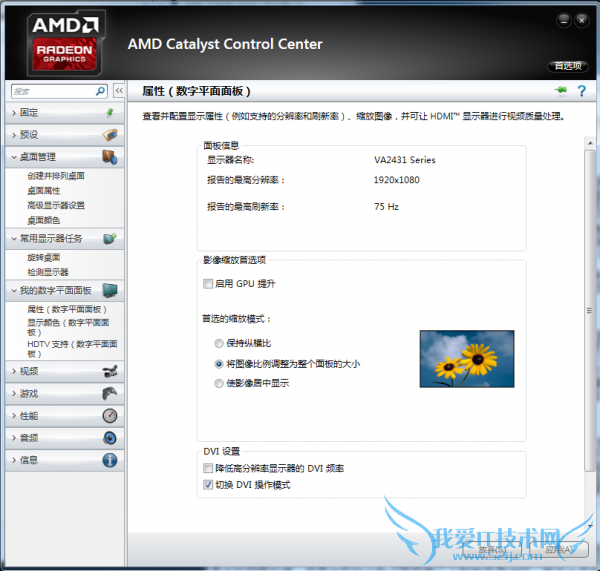Click the 放弃(S) discard button
Image resolution: width=600 pixels, height=571 pixels.
pos(492,550)
